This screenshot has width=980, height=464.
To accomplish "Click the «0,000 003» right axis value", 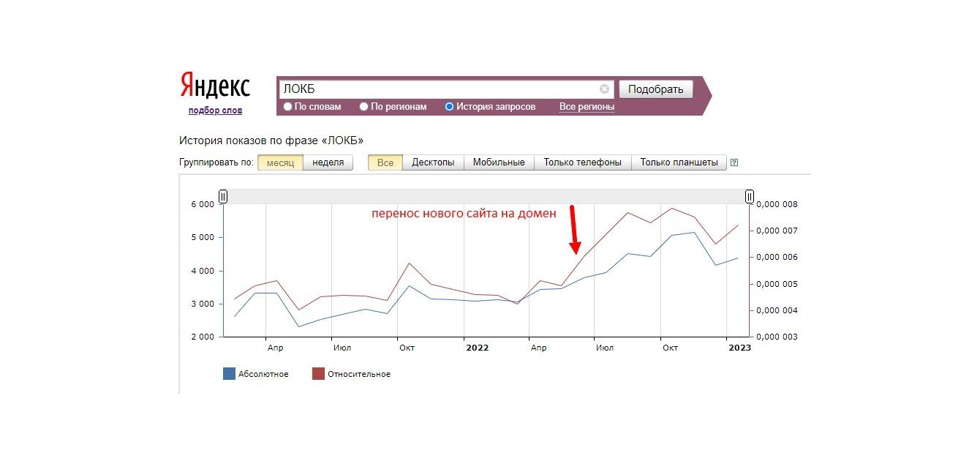I will click(x=778, y=337).
